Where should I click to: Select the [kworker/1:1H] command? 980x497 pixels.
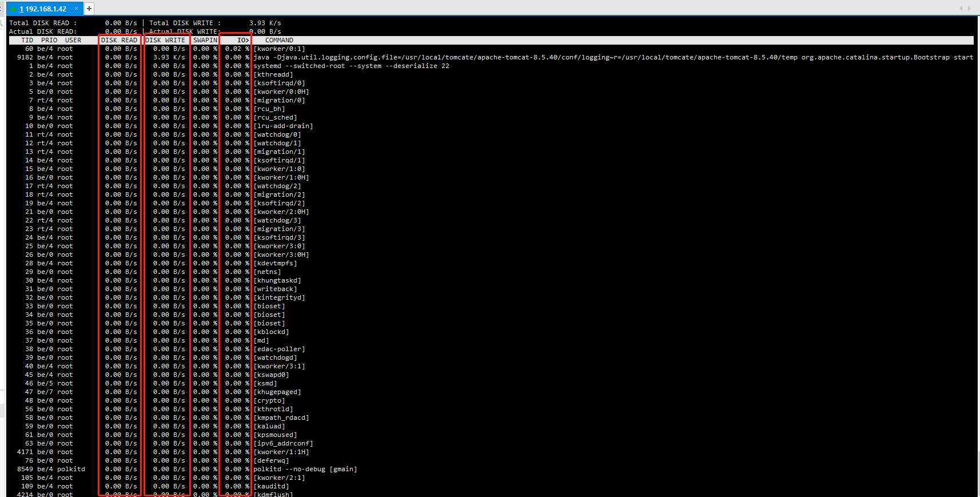coord(281,452)
